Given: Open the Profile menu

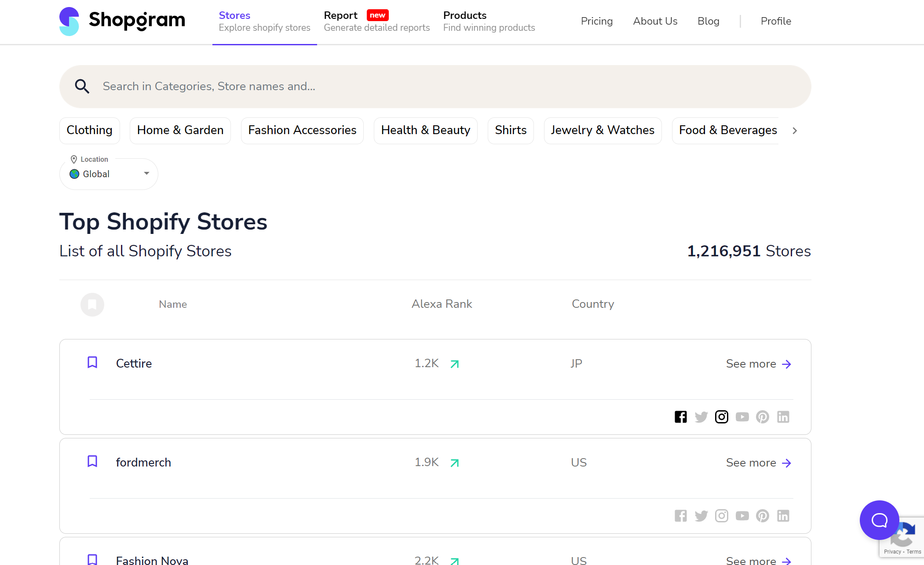Looking at the screenshot, I should point(776,21).
